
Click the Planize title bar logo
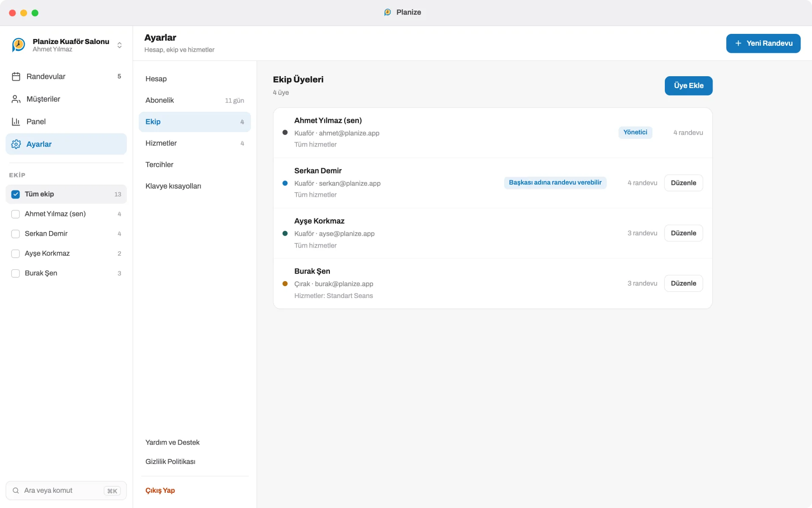[387, 12]
